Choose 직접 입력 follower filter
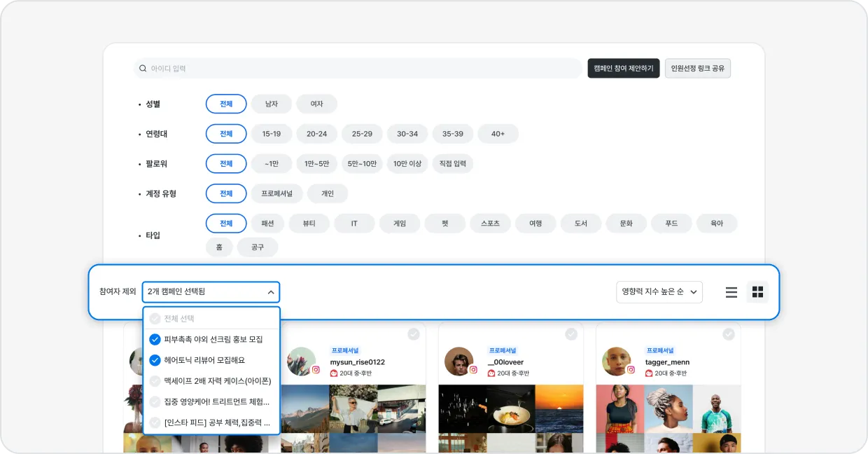The width and height of the screenshot is (868, 454). coord(453,163)
